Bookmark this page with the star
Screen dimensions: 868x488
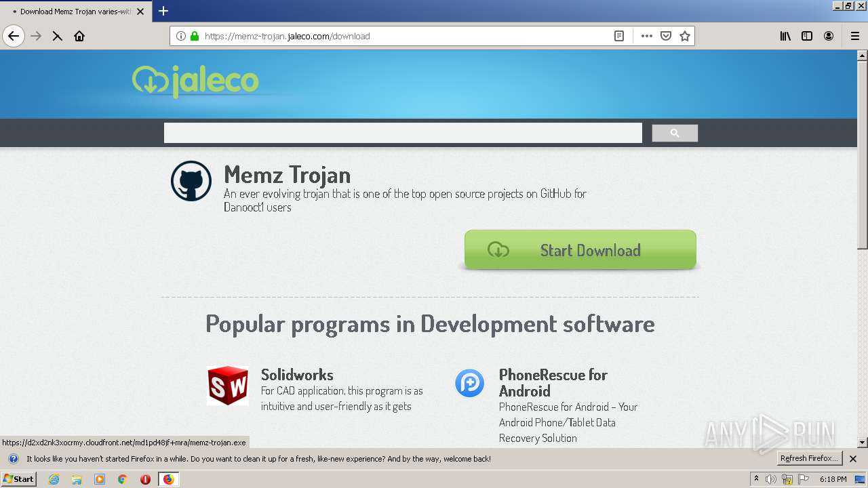click(x=685, y=36)
